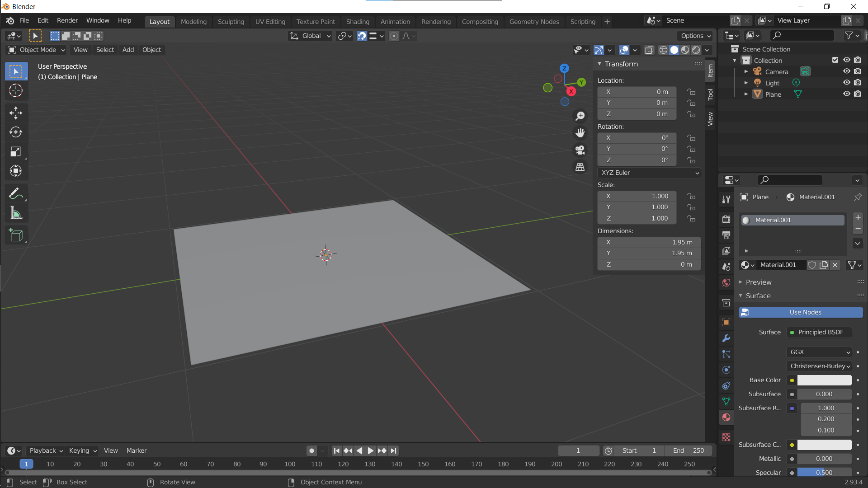This screenshot has width=868, height=488.
Task: Open the Base Color swatch
Action: 824,380
